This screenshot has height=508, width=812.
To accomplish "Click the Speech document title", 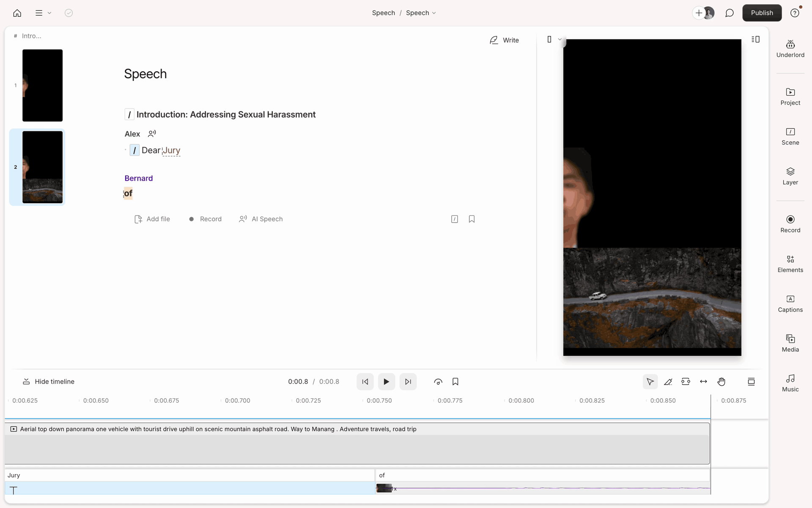I will coord(145,74).
